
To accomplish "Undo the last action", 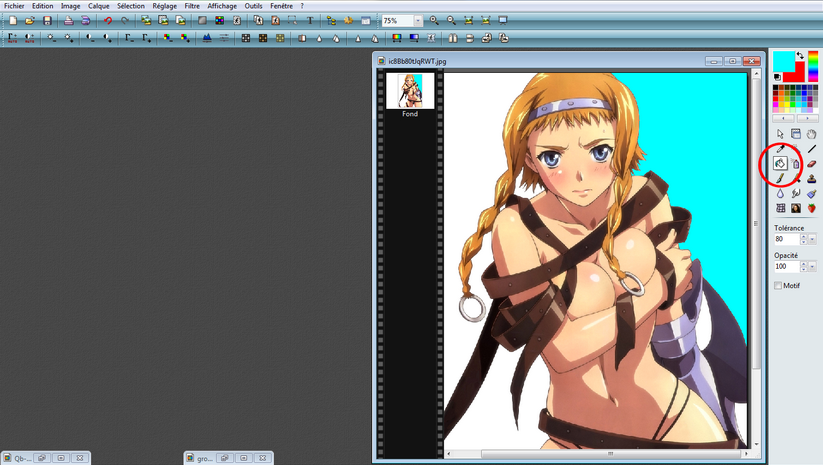I will [x=108, y=20].
